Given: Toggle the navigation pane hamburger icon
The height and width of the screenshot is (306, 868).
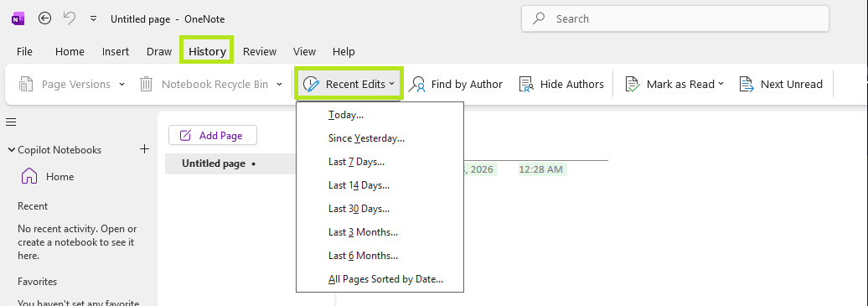Looking at the screenshot, I should [11, 122].
